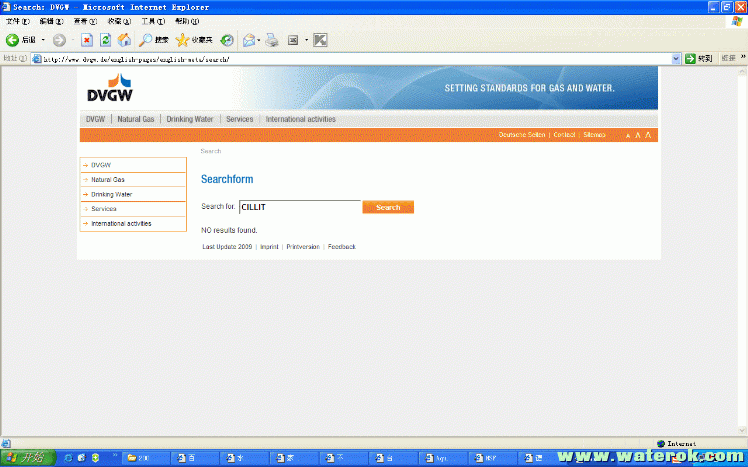Open the Edit button dropdown arrow
This screenshot has width=748, height=467.
pos(306,40)
